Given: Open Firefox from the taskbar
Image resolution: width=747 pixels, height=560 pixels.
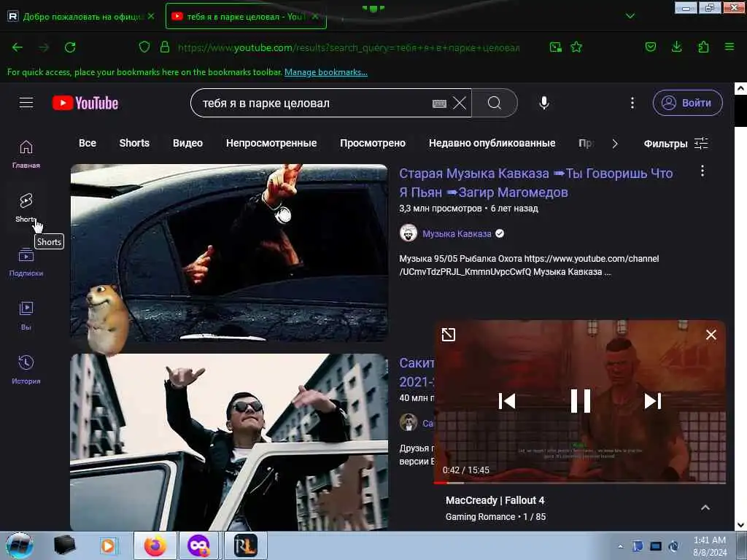Looking at the screenshot, I should 155,545.
